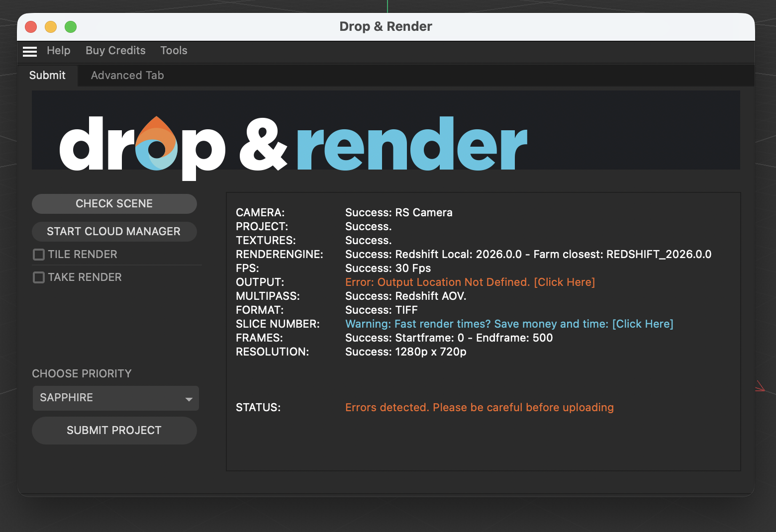Click the droplet icon in the logo
This screenshot has width=776, height=532.
(x=157, y=144)
